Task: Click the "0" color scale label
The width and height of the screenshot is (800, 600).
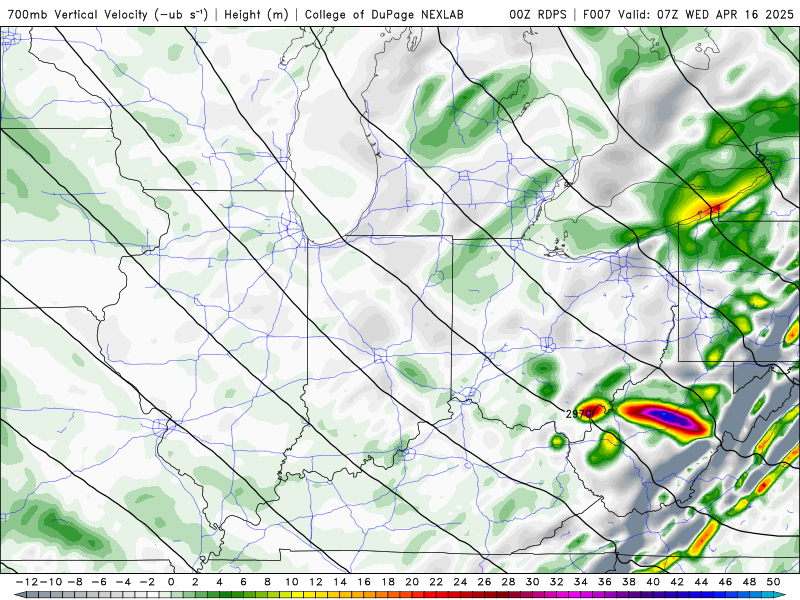Action: tap(171, 582)
